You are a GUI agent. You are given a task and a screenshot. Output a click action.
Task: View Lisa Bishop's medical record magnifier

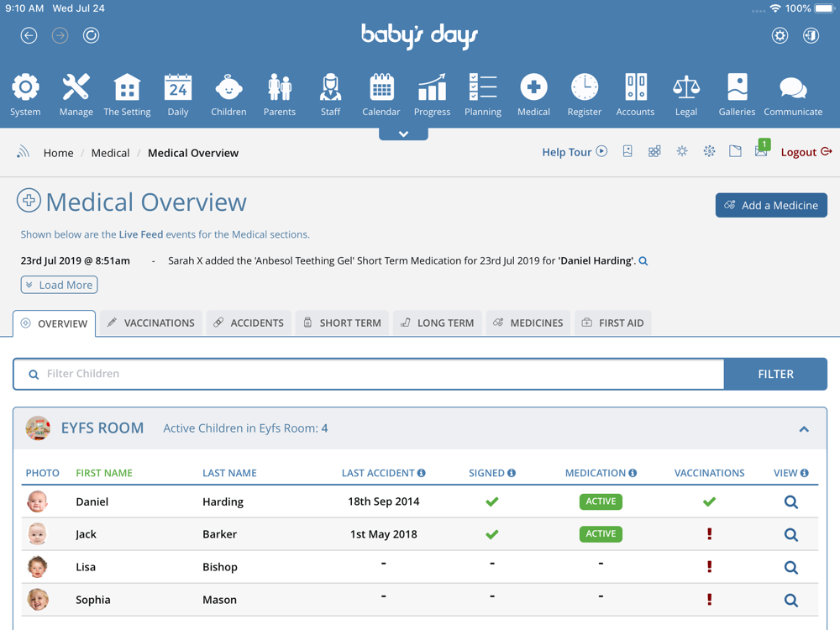[x=790, y=567]
